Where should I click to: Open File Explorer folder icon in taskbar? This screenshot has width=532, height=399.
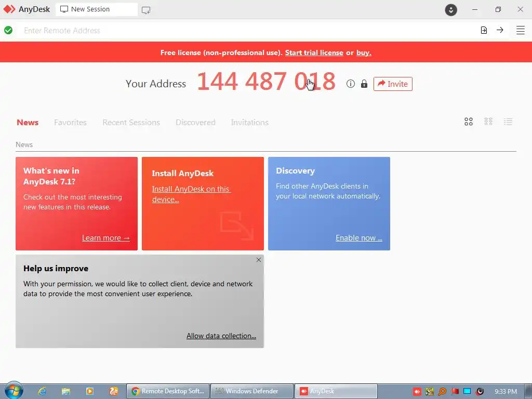coord(66,391)
